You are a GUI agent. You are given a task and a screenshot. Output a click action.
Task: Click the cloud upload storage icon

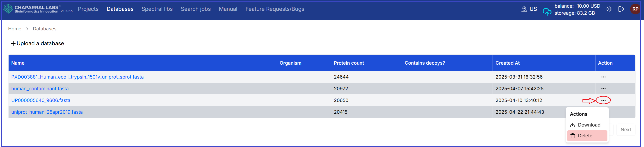point(547,11)
